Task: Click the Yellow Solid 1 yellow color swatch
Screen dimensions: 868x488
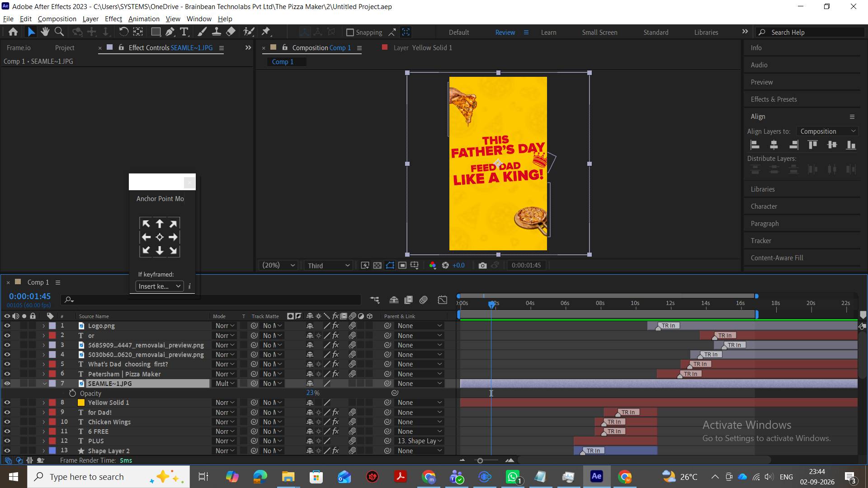Action: (x=81, y=402)
